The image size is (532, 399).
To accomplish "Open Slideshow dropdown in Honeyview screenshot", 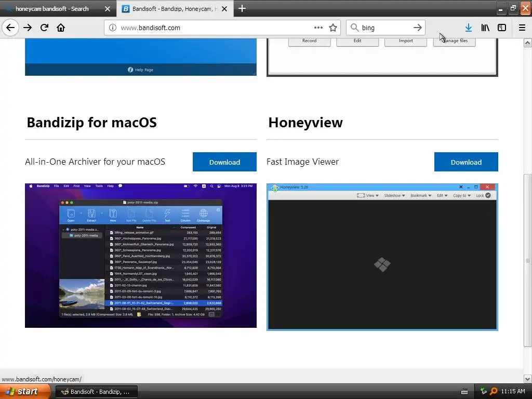I will pyautogui.click(x=394, y=195).
